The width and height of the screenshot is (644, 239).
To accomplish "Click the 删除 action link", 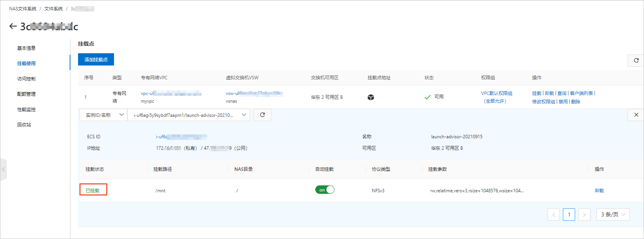I will [x=576, y=102].
